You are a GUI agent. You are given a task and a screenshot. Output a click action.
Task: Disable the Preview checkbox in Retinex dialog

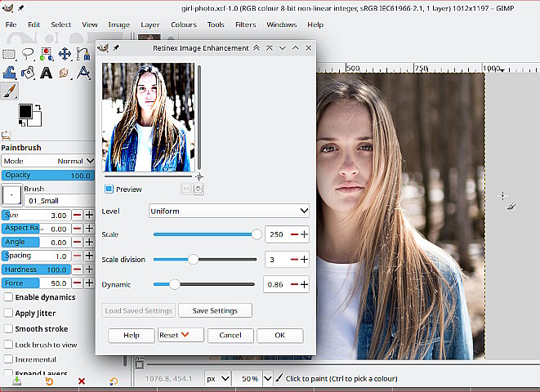pos(109,189)
